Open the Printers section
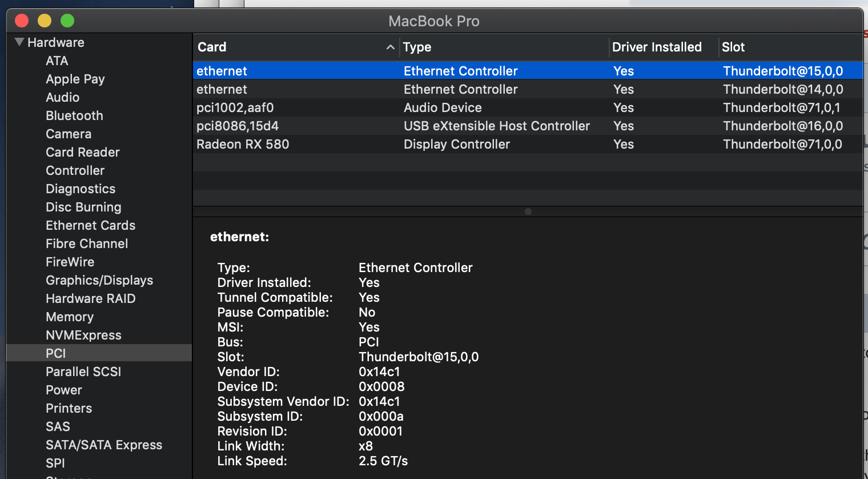Image resolution: width=868 pixels, height=479 pixels. (69, 408)
